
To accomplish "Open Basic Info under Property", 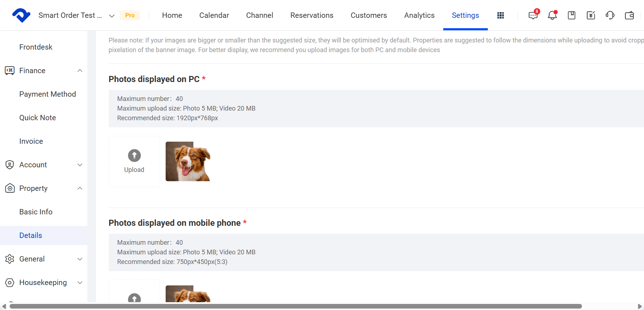I will [36, 212].
